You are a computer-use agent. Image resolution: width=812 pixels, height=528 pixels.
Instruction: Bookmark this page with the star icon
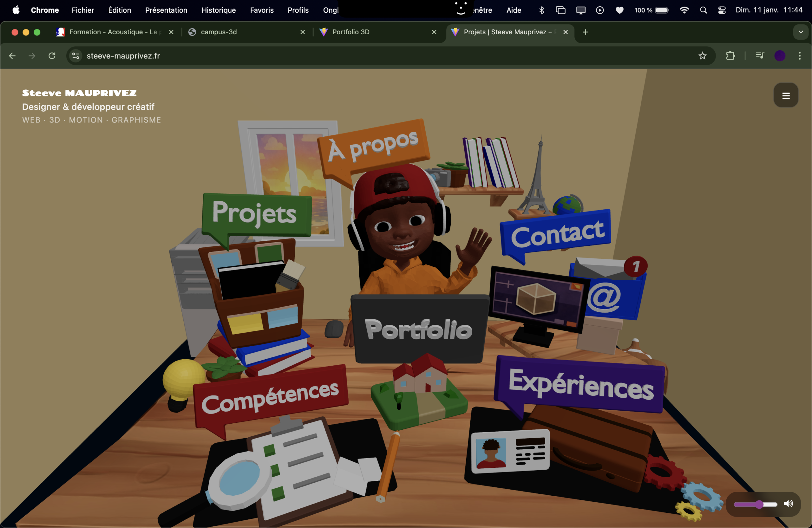pyautogui.click(x=702, y=55)
